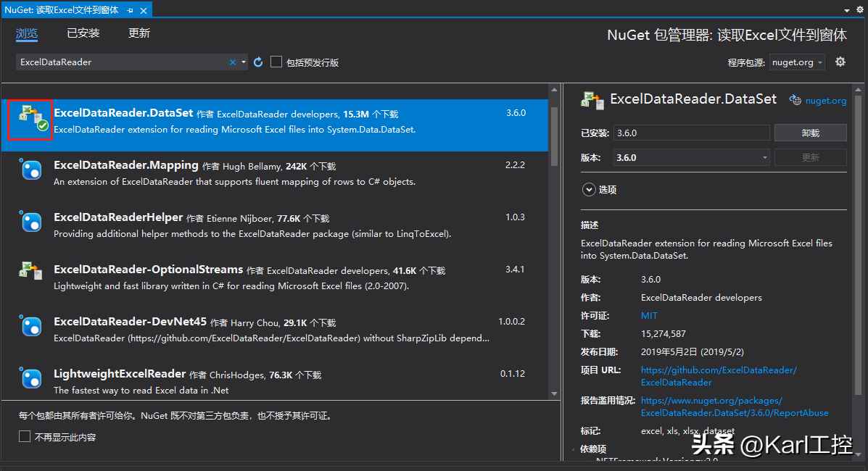The image size is (868, 471).
Task: Open NuGet package source settings gear
Action: (840, 62)
